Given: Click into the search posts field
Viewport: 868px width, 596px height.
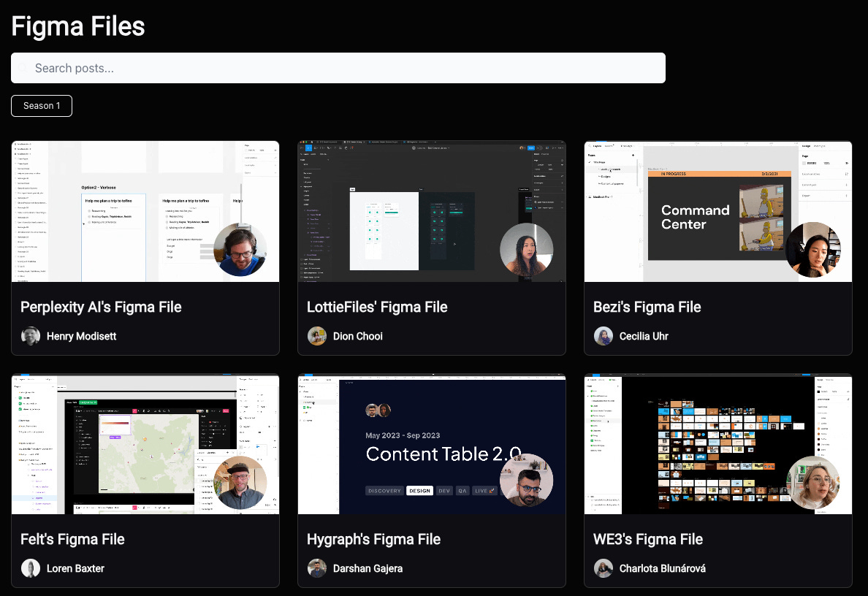Looking at the screenshot, I should [338, 68].
